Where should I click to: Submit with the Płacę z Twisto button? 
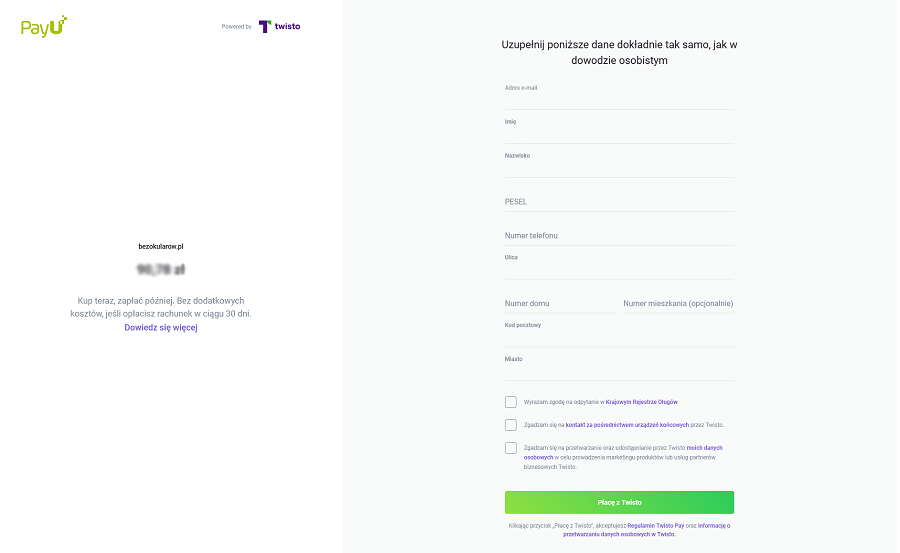click(x=619, y=502)
